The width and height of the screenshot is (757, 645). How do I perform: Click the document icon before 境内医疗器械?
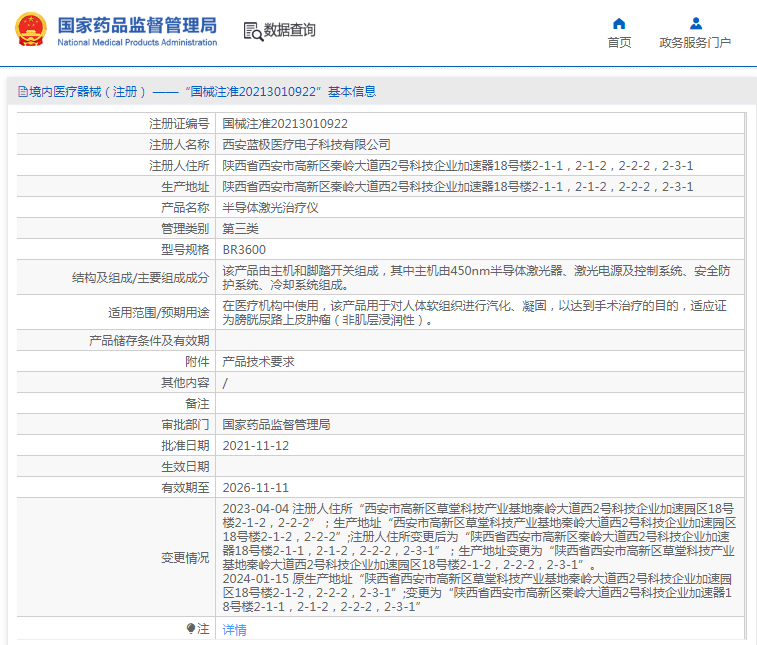[23, 91]
